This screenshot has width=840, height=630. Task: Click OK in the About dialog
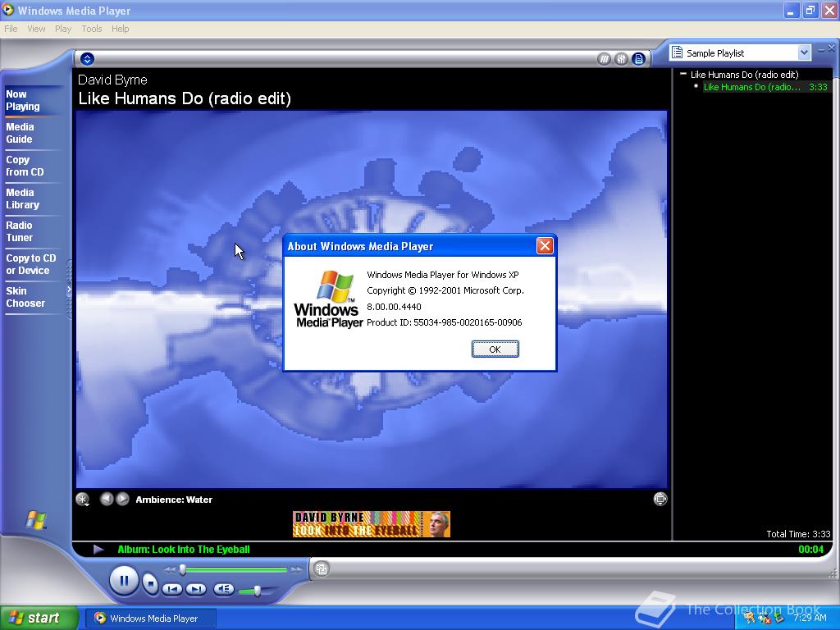[495, 349]
